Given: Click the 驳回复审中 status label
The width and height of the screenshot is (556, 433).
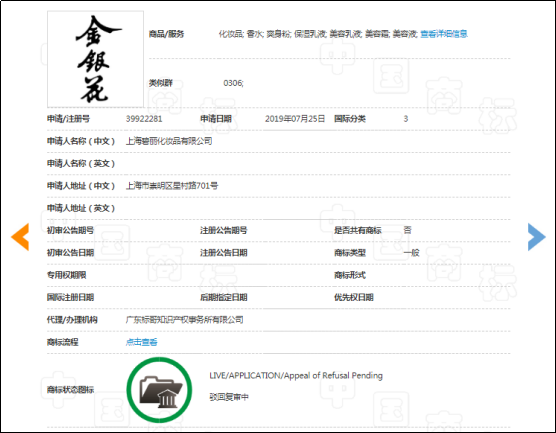Looking at the screenshot, I should click(229, 397).
